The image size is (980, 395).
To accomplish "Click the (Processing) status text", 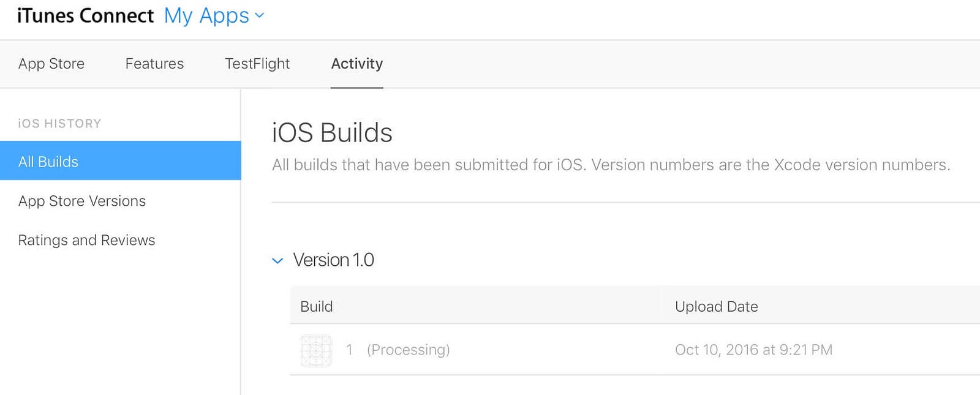I will pos(409,350).
